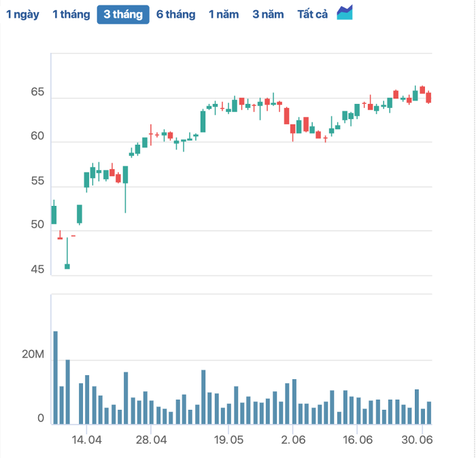Click the 19.05 date label
476x458 pixels.
tap(228, 440)
